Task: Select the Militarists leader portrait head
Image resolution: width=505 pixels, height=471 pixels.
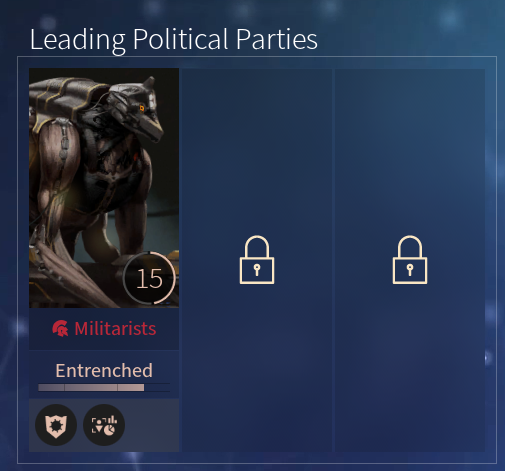Action: coord(137,107)
